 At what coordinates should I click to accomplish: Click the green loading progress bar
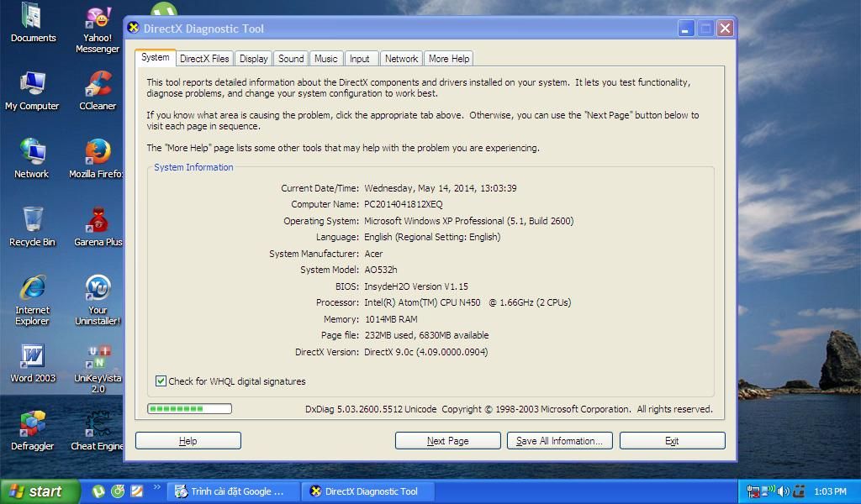tap(189, 409)
